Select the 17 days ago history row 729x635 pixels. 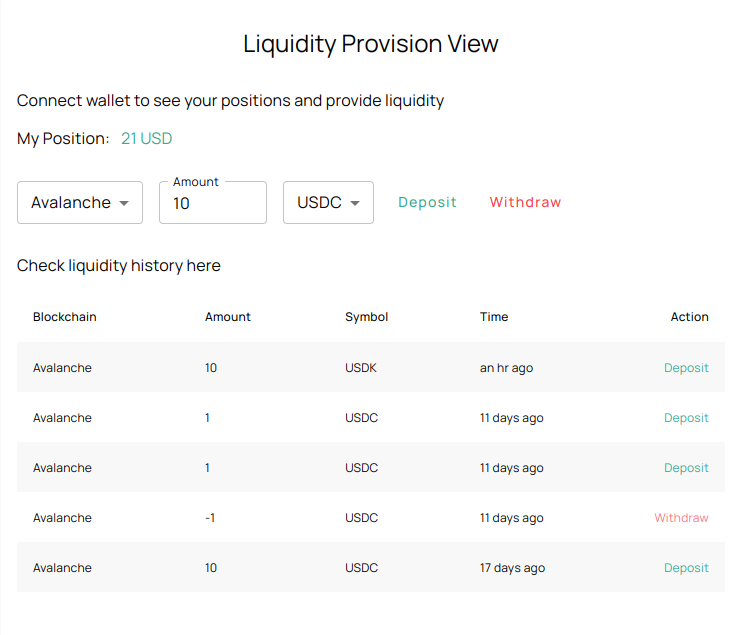click(x=370, y=568)
